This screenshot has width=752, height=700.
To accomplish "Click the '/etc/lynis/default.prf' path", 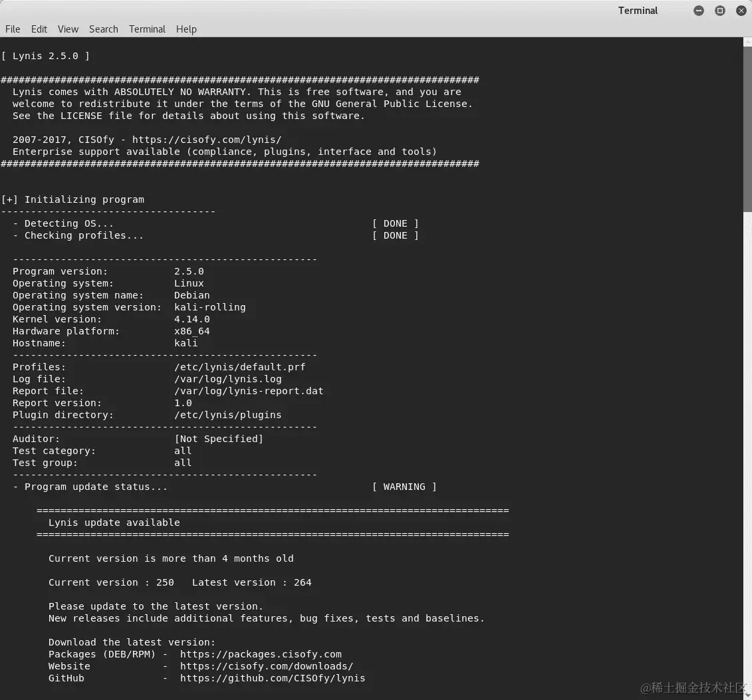I will point(240,367).
